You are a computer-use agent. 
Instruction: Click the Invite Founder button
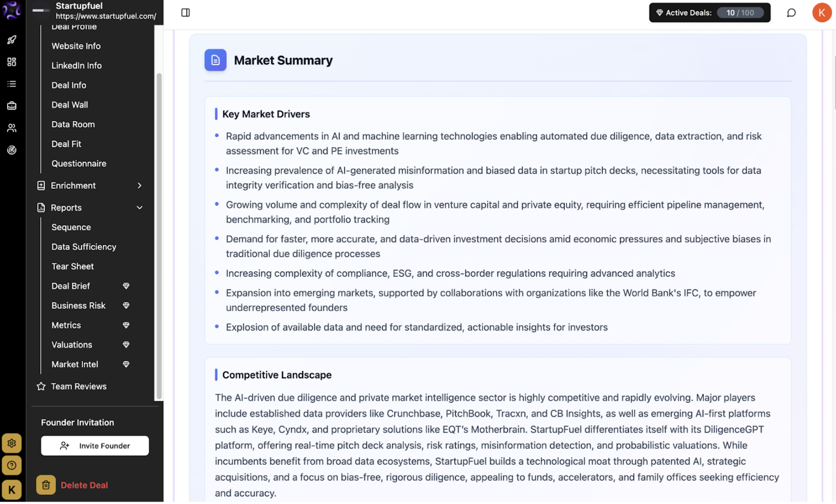(x=95, y=446)
